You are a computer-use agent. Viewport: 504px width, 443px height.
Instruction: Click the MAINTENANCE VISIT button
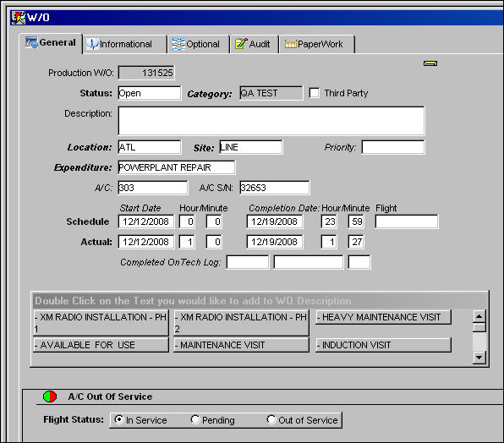[241, 345]
